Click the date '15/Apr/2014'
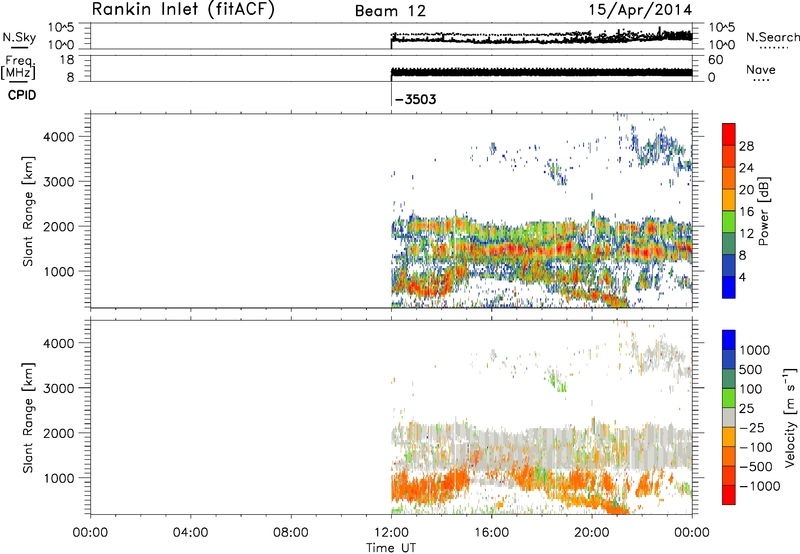 [641, 10]
